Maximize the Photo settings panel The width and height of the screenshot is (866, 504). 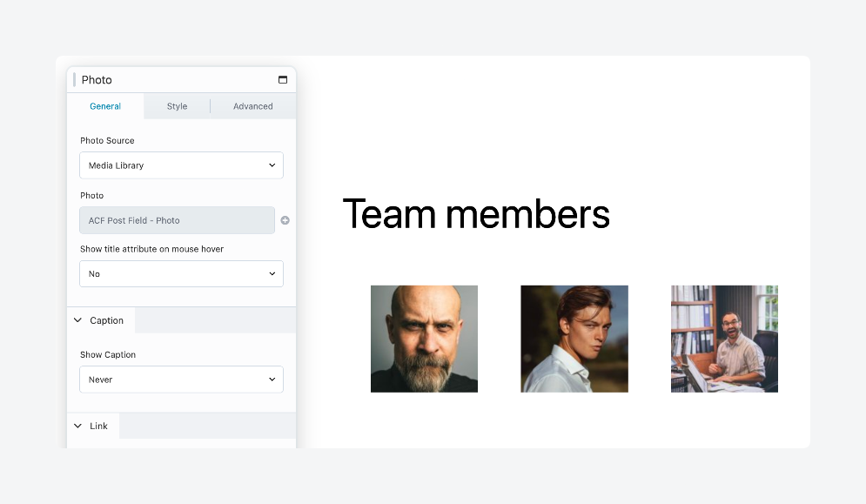point(283,79)
